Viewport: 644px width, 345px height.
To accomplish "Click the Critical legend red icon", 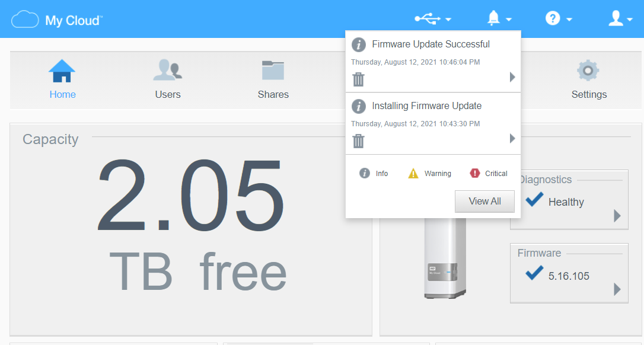I will pos(475,173).
